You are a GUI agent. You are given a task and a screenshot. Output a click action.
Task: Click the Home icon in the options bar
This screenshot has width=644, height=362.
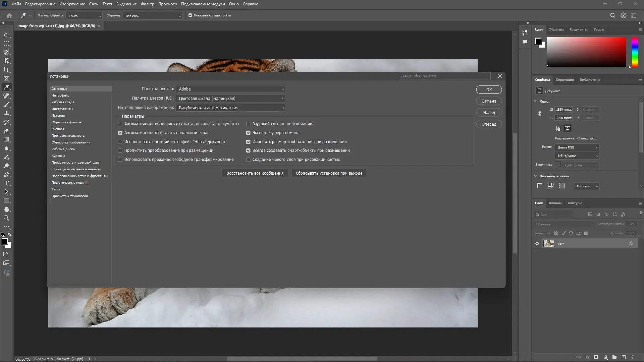pos(9,15)
